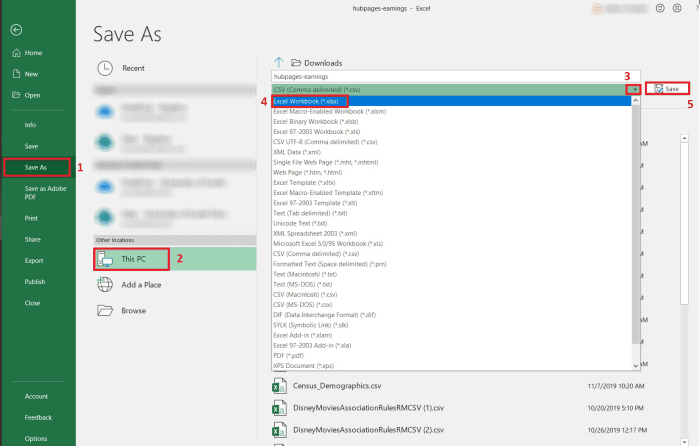The width and height of the screenshot is (700, 446).
Task: Select Close in the sidebar
Action: [x=32, y=303]
